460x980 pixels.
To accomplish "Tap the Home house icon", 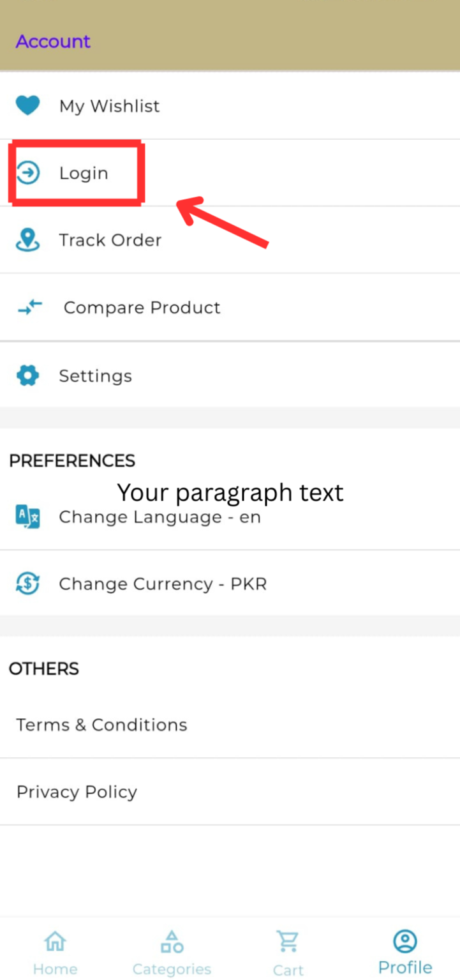I will tap(56, 940).
